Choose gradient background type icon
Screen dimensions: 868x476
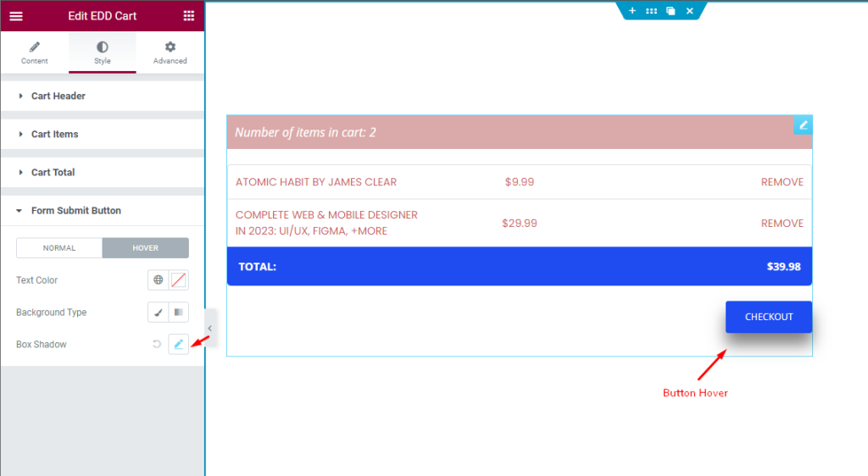pyautogui.click(x=178, y=313)
